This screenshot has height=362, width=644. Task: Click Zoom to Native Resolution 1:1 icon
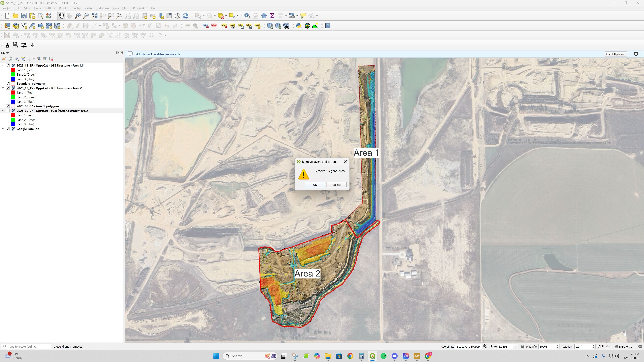[119, 16]
